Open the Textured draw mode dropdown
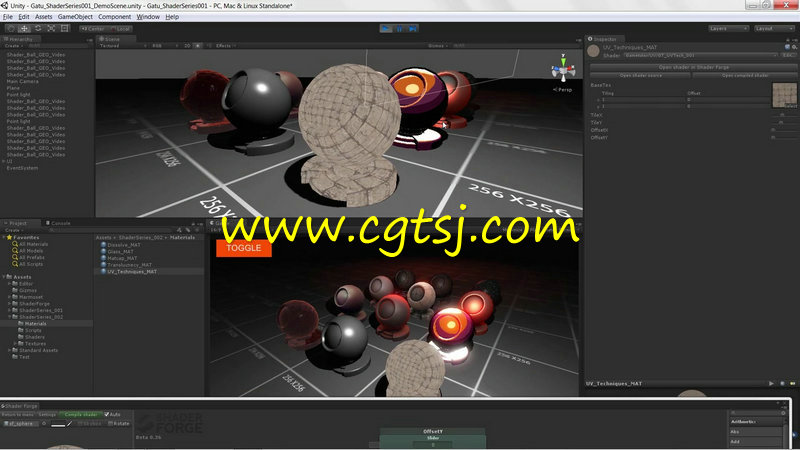The width and height of the screenshot is (800, 450). (123, 46)
